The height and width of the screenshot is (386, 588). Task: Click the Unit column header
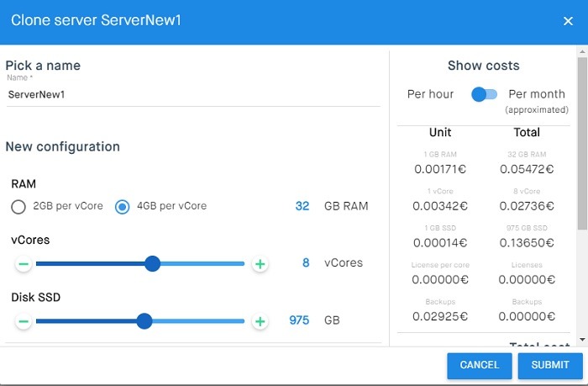pos(440,132)
